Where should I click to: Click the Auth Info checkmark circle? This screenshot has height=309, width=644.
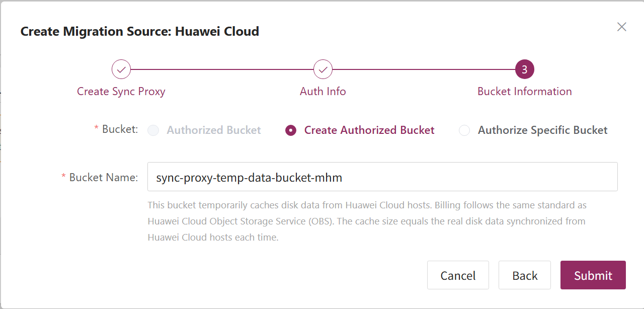coord(323,69)
